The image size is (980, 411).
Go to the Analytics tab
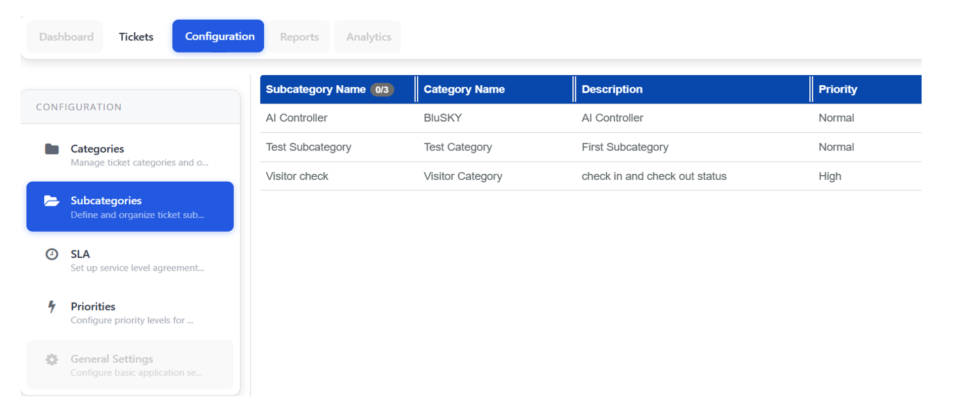[368, 37]
